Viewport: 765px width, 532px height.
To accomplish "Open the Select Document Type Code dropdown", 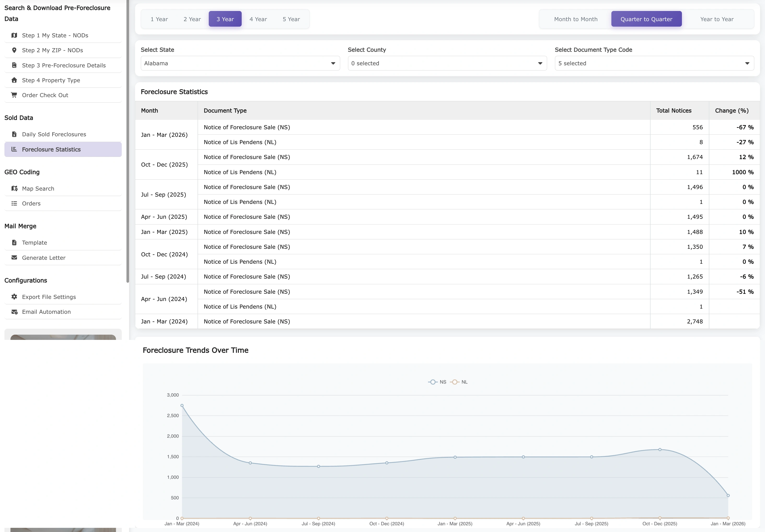I will tap(654, 63).
